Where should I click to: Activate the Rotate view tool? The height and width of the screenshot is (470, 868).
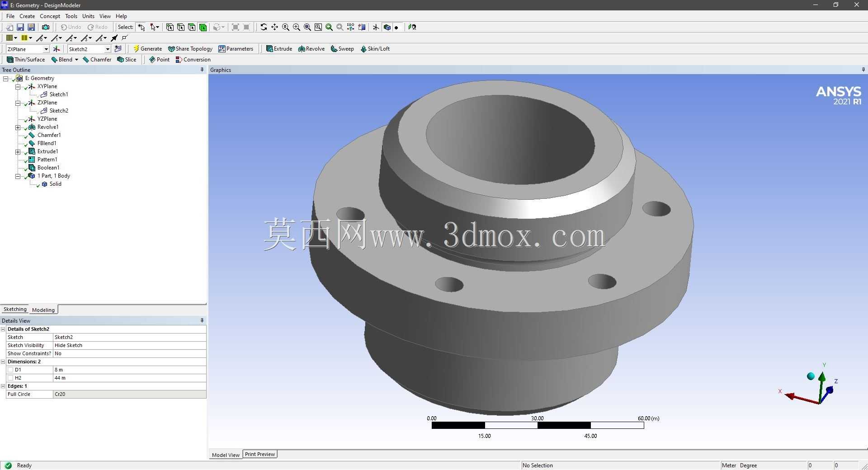[x=264, y=27]
